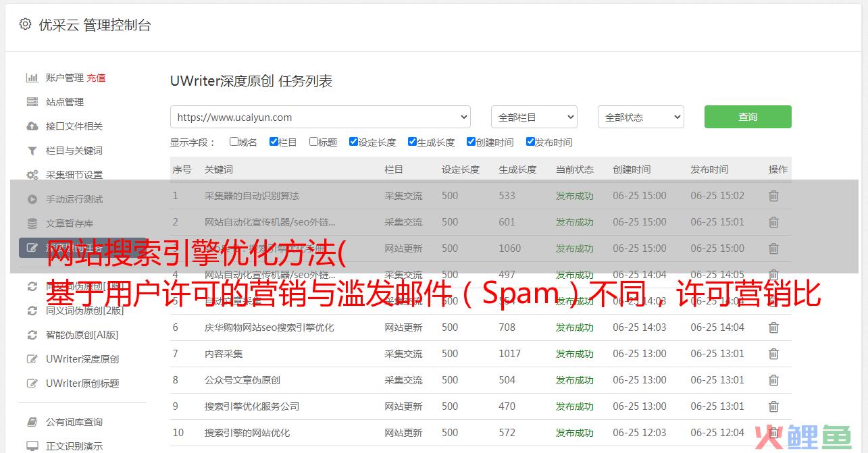
Task: Click the filter icon for 栏目与关键词
Action: point(32,151)
